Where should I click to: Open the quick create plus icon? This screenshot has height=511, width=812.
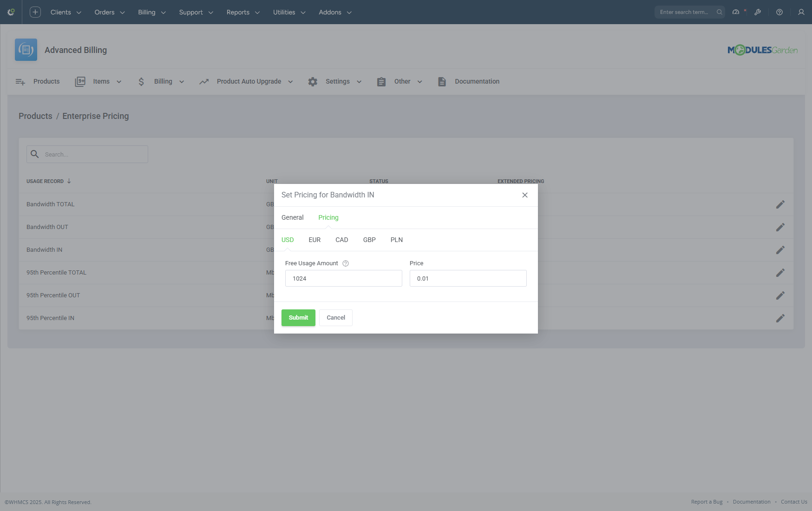tap(35, 12)
